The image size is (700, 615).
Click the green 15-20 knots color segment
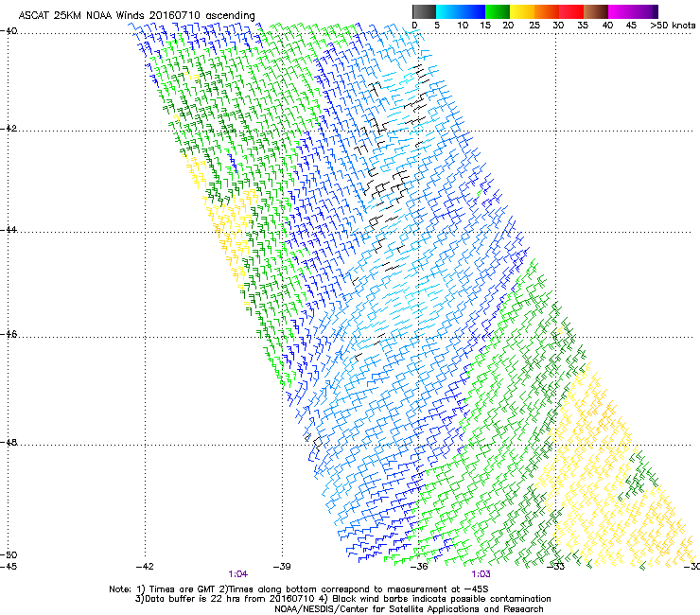coord(498,11)
